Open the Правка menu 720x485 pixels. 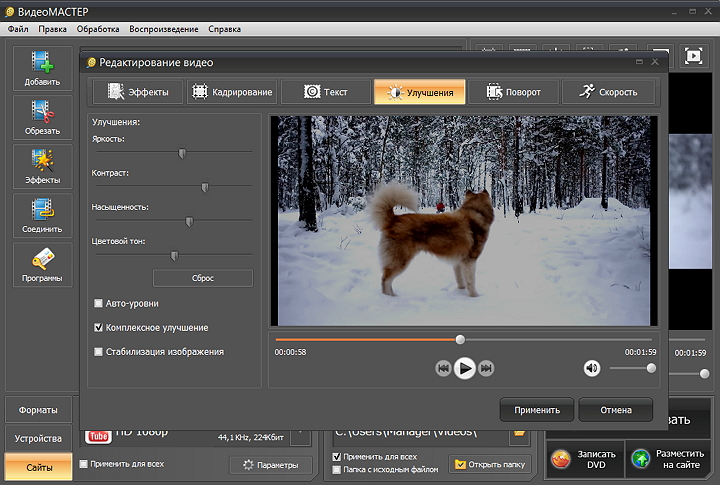[52, 29]
